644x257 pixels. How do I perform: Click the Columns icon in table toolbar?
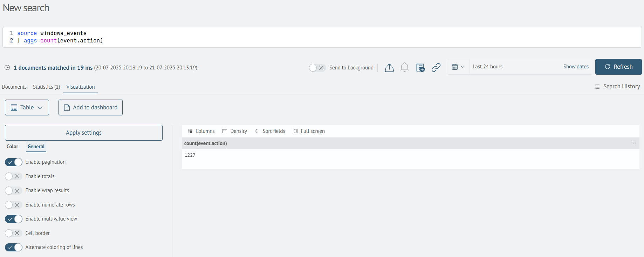[x=191, y=131]
